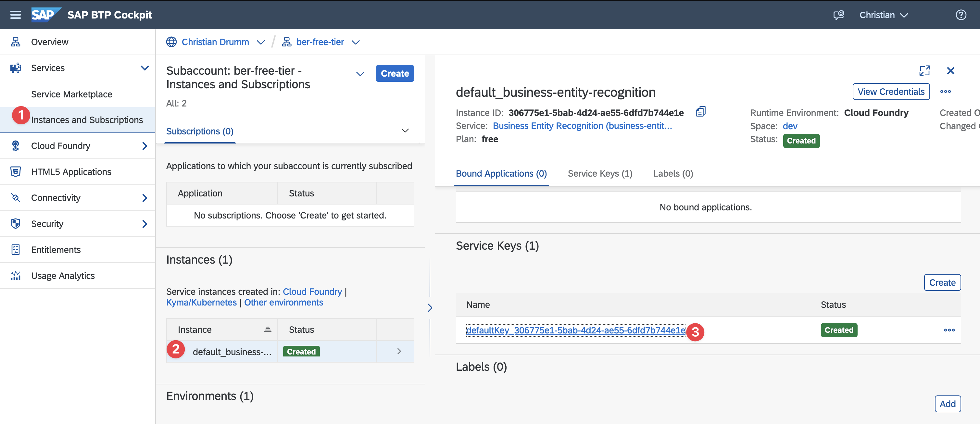
Task: Expand the subaccount page title dropdown
Action: coord(360,74)
